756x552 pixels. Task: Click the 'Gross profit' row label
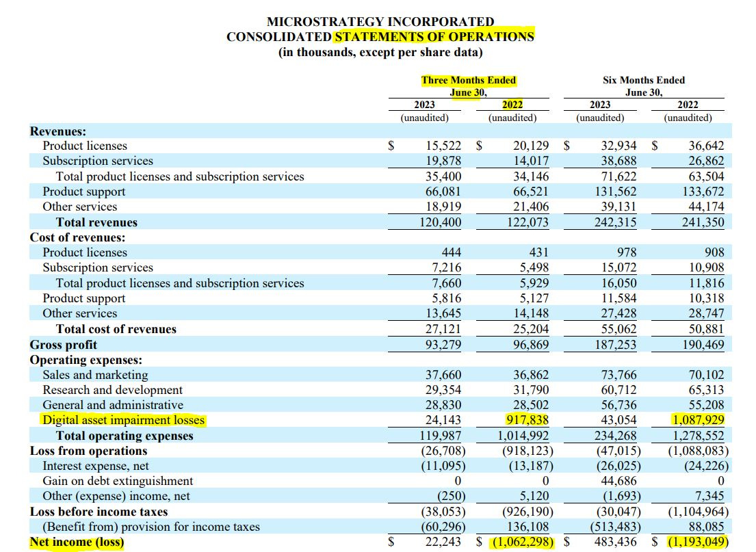[x=63, y=345]
